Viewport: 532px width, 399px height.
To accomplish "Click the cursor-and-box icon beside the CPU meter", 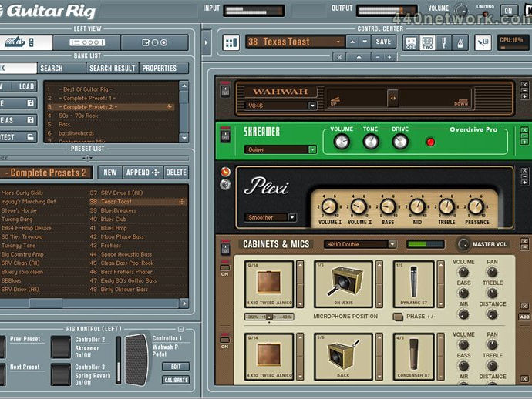I will pos(483,43).
